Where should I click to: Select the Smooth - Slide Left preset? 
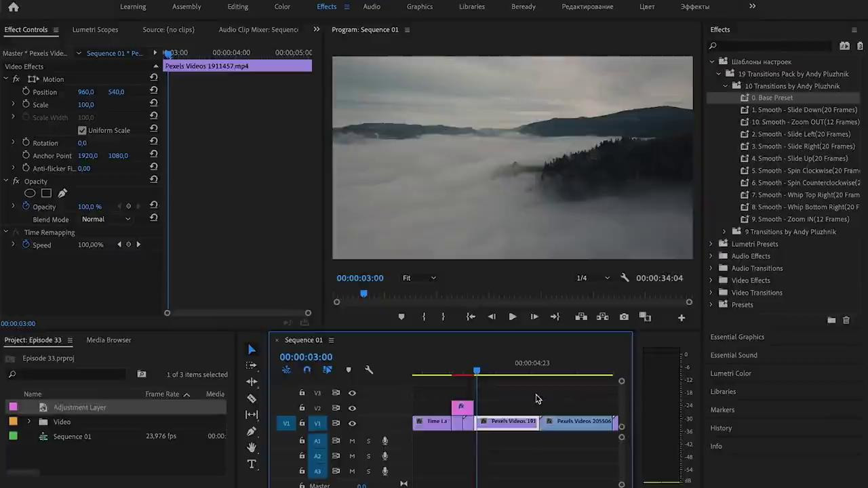[x=800, y=134]
